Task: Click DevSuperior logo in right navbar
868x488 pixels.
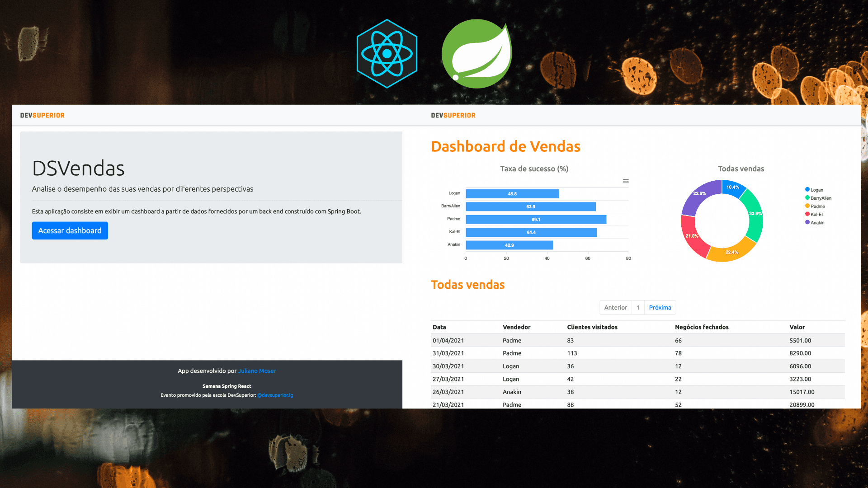Action: click(x=453, y=115)
